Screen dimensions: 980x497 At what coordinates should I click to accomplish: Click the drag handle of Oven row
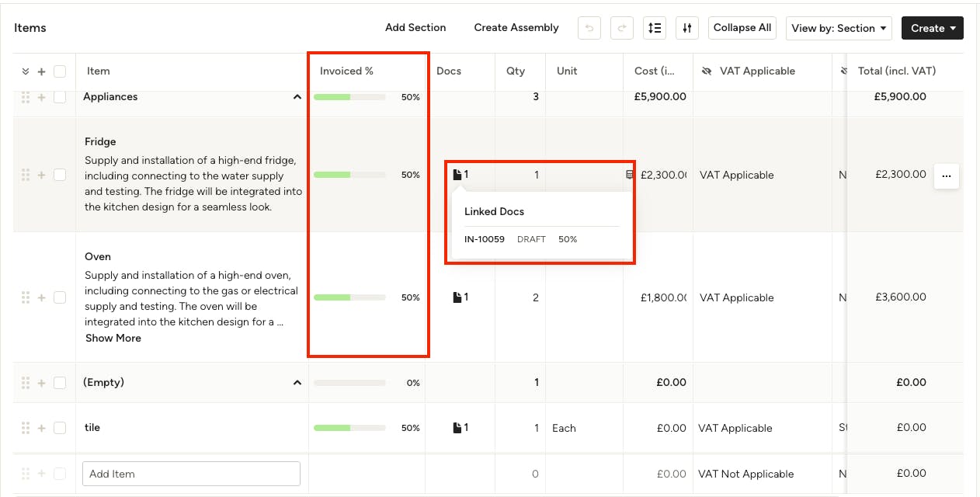(x=26, y=297)
